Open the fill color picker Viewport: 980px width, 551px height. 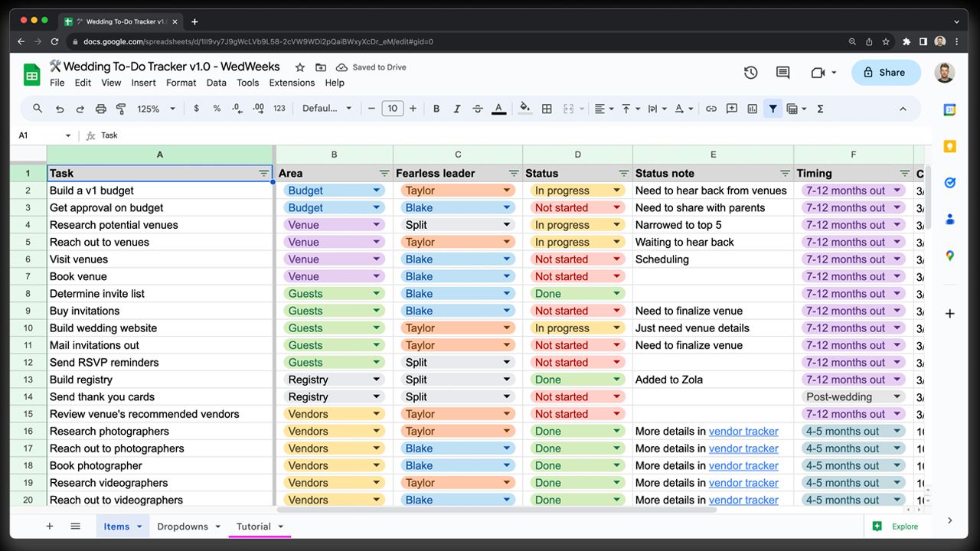tap(524, 108)
